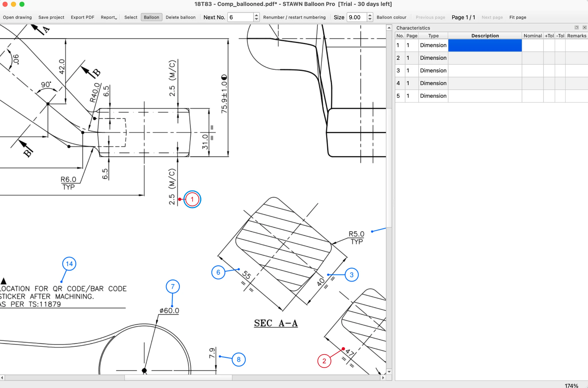
Task: Select the highlighted Description cell of row 1
Action: point(485,45)
